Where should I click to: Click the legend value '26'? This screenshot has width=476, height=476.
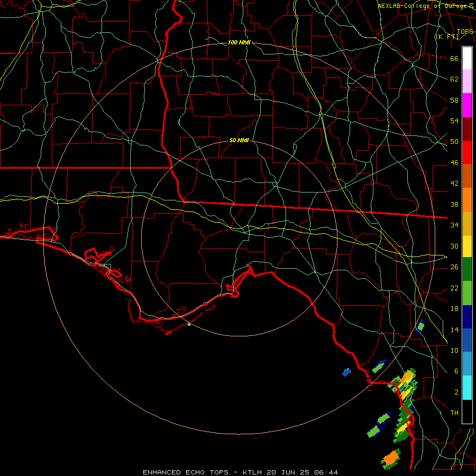tap(454, 267)
